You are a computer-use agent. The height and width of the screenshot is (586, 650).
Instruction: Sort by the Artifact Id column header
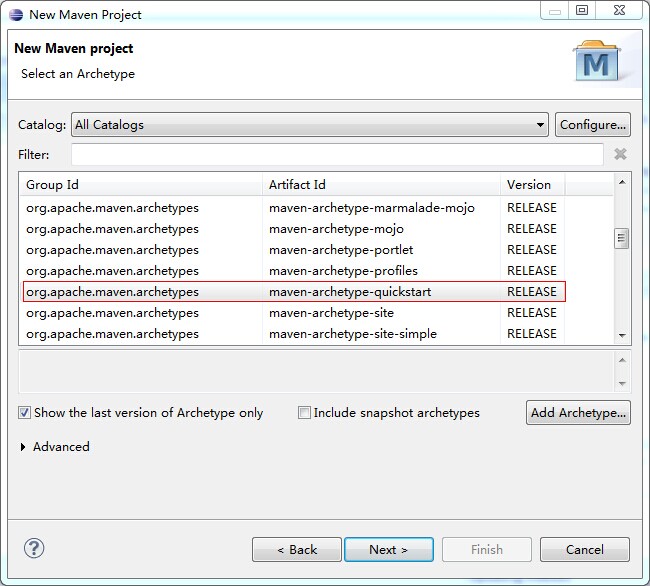381,184
